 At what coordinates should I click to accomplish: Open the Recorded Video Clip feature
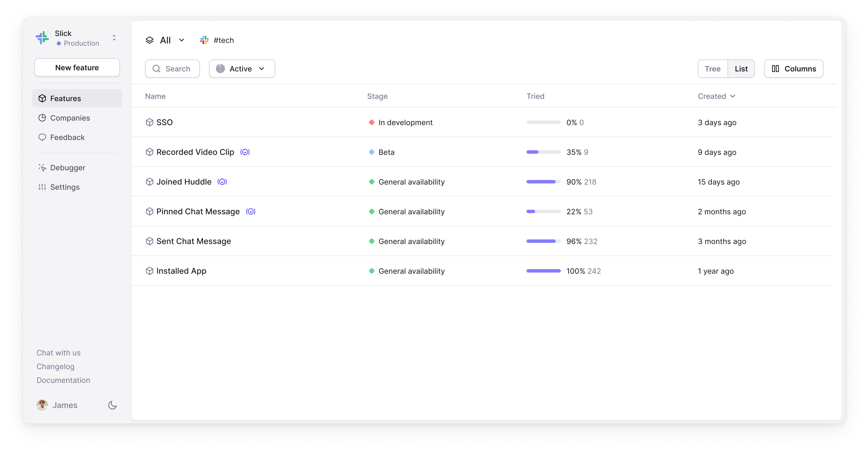tap(195, 152)
